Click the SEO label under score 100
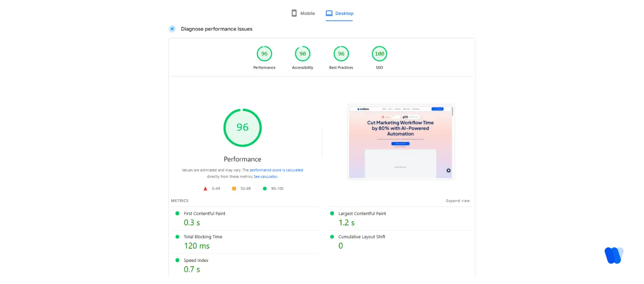The image size is (644, 284). click(379, 67)
